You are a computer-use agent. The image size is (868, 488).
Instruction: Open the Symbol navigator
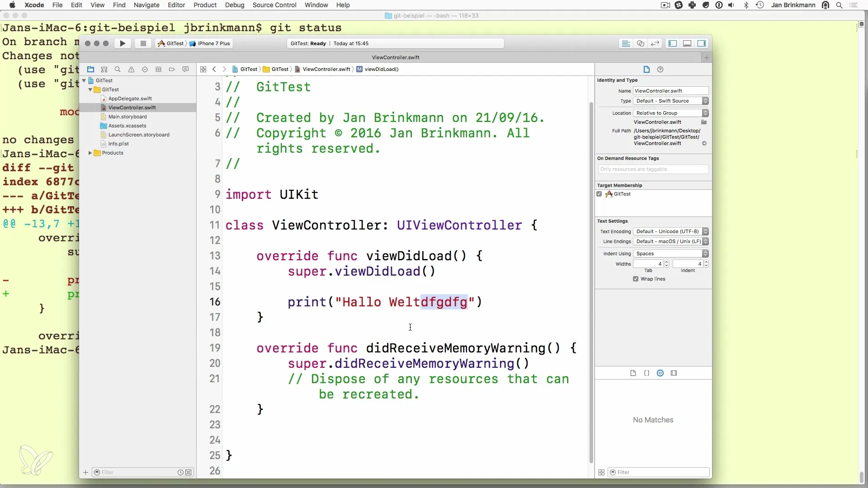coord(104,69)
